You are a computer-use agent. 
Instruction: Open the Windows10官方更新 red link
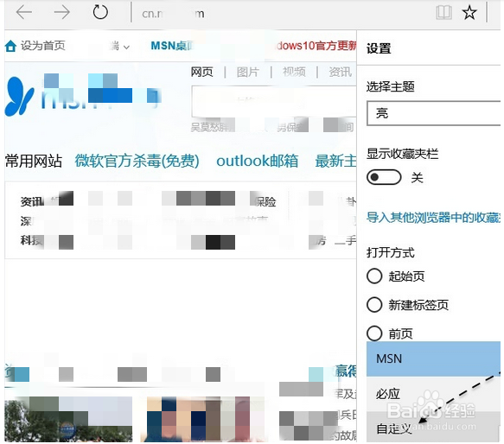click(x=316, y=46)
